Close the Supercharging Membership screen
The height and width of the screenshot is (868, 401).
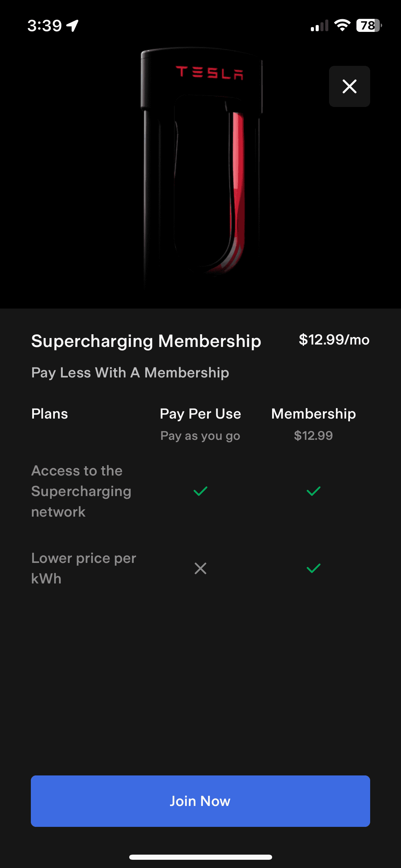tap(349, 86)
